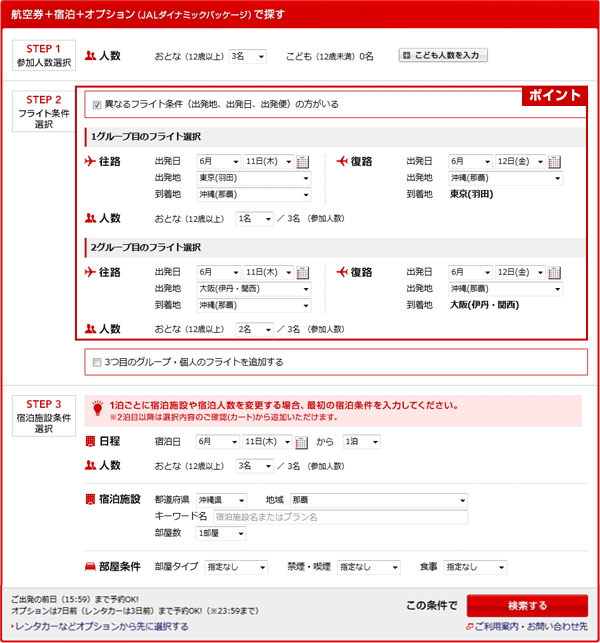Image resolution: width=600 pixels, height=643 pixels.
Task: Open the 部屋タイプ dropdown
Action: point(236,567)
